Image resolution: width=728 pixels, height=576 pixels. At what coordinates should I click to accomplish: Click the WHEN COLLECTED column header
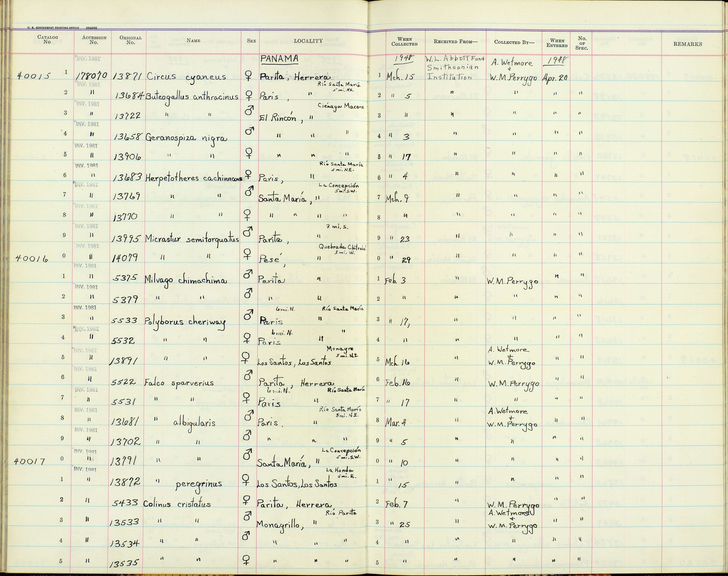click(x=404, y=41)
